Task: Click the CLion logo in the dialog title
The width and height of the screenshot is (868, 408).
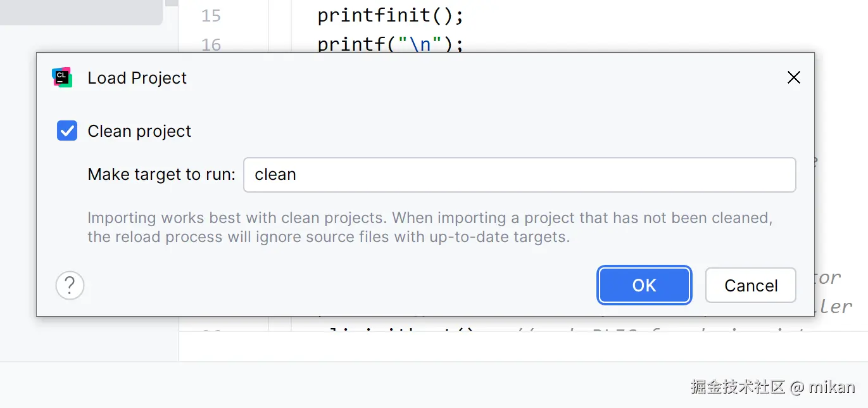Action: [x=62, y=77]
